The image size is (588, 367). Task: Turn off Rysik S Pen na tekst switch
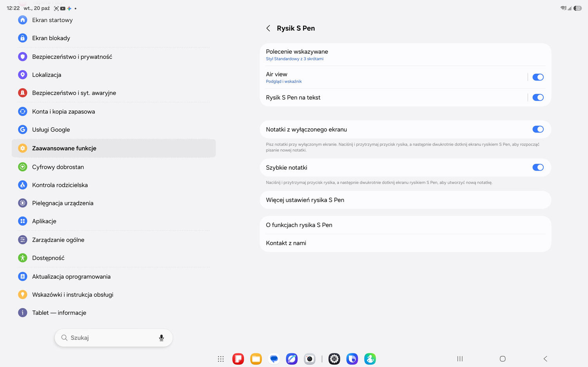pyautogui.click(x=538, y=97)
